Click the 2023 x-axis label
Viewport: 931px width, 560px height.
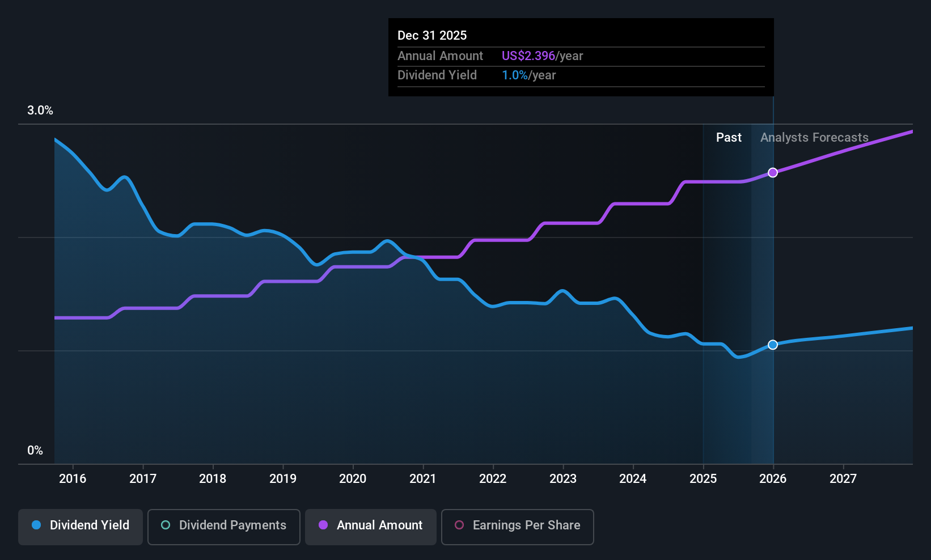[563, 478]
